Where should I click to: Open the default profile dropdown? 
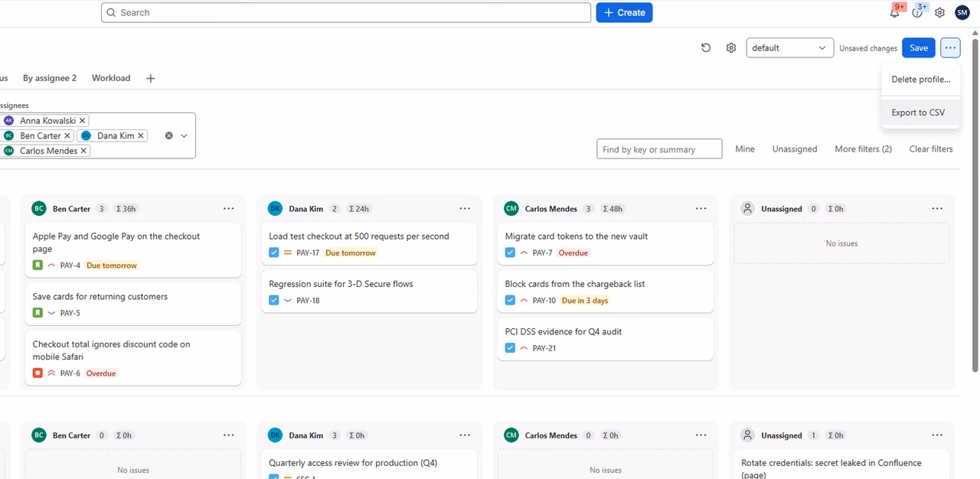tap(790, 47)
